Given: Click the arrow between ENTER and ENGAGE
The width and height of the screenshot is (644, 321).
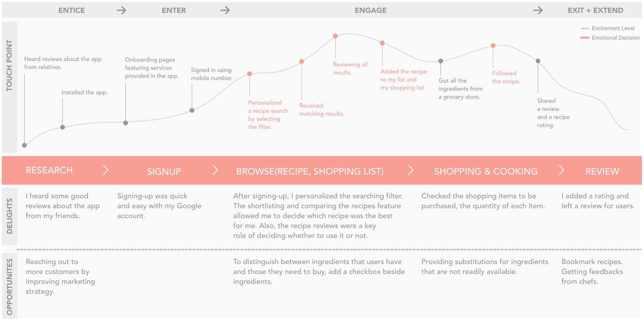Looking at the screenshot, I should pyautogui.click(x=225, y=10).
